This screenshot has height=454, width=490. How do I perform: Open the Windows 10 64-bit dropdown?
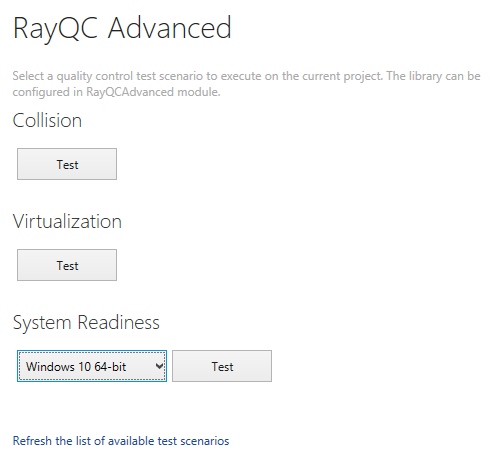(92, 366)
